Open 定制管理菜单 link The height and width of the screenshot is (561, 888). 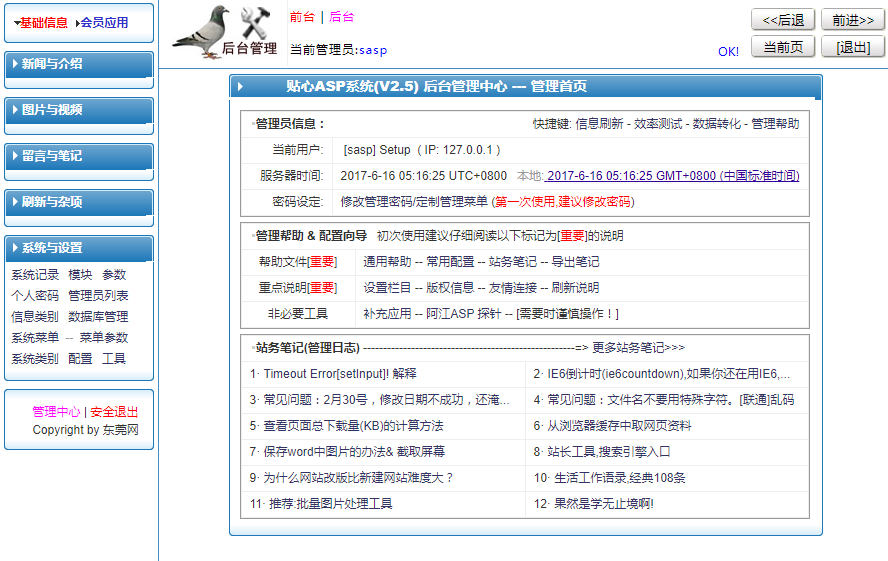pyautogui.click(x=451, y=202)
